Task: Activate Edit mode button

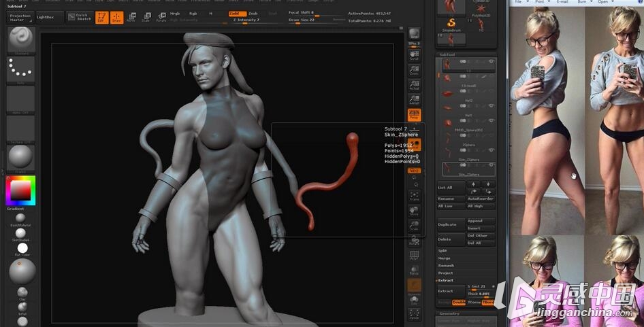Action: (x=102, y=18)
